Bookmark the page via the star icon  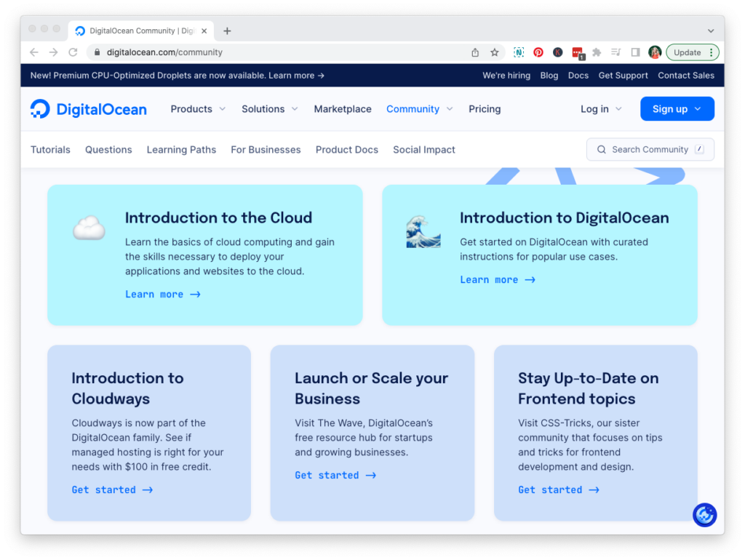click(x=493, y=52)
